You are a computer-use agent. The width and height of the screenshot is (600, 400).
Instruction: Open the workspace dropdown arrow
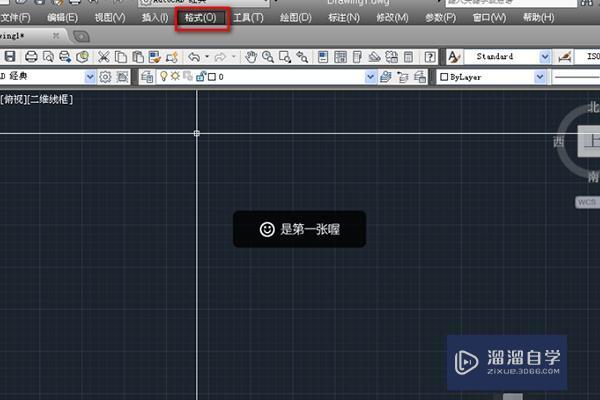tap(90, 77)
